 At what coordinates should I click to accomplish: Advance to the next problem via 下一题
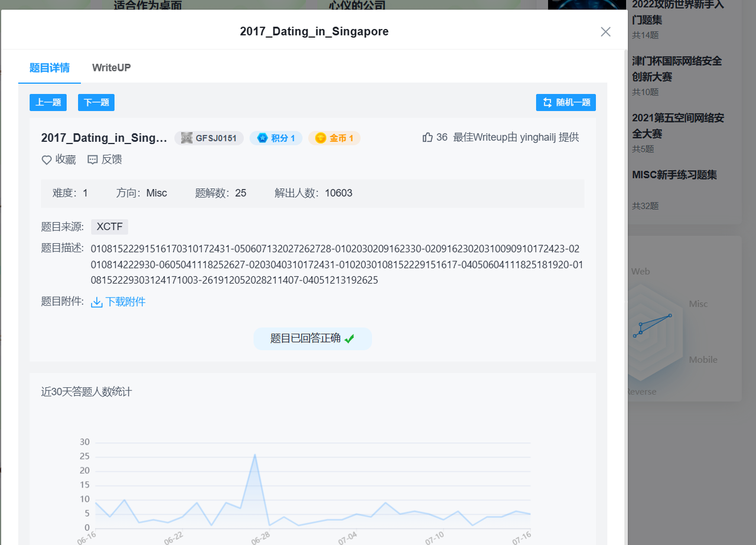click(x=96, y=102)
